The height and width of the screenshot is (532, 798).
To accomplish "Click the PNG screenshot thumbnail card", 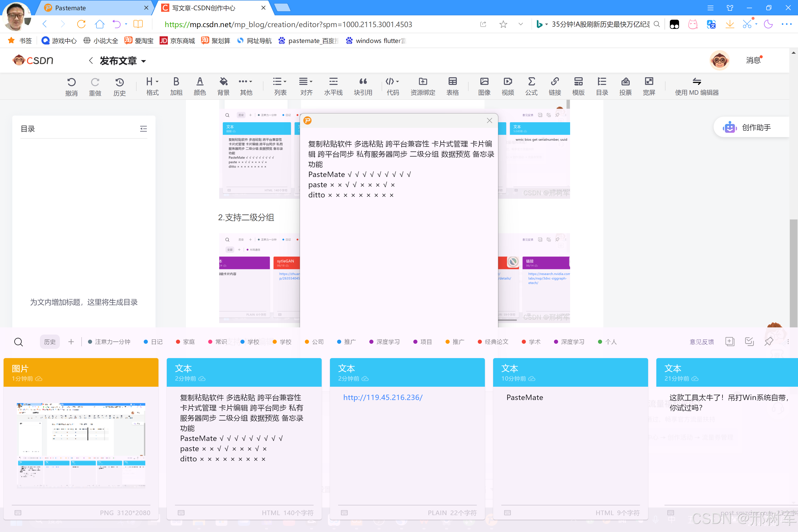I will click(81, 445).
